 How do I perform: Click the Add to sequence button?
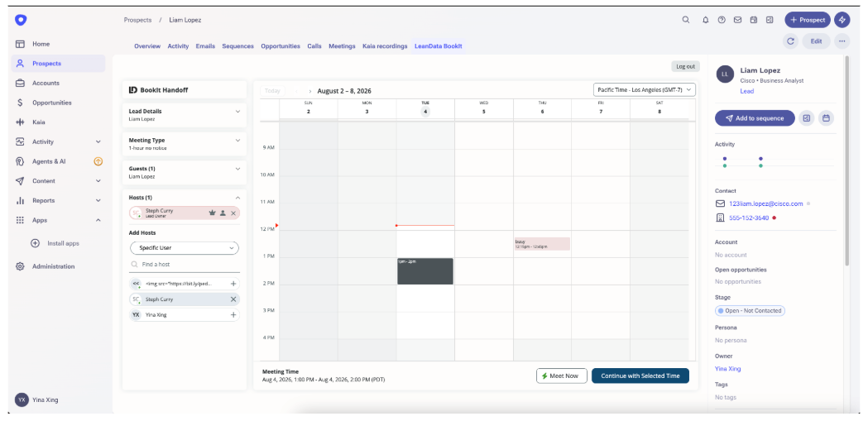755,117
